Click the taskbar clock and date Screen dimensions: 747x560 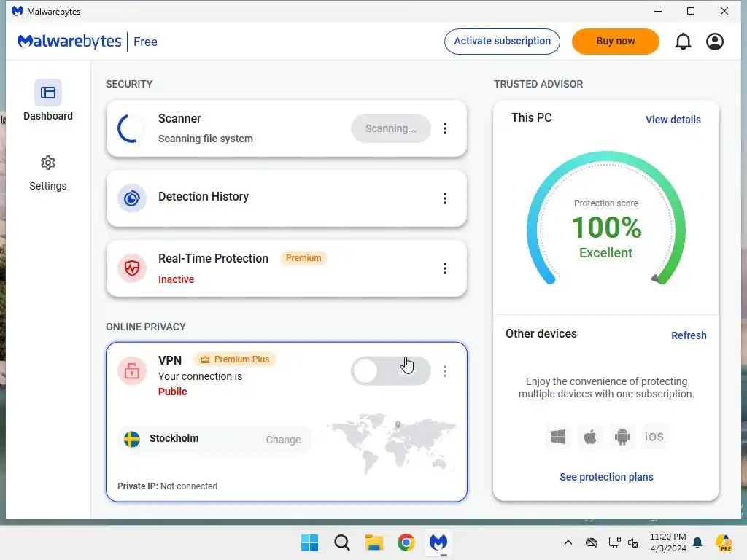point(668,542)
